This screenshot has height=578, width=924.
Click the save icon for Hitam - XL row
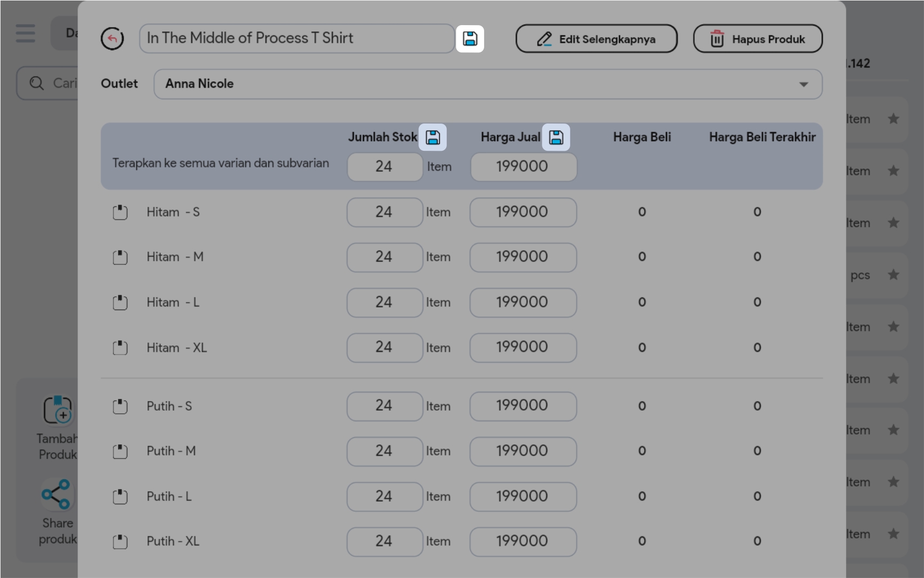point(120,348)
